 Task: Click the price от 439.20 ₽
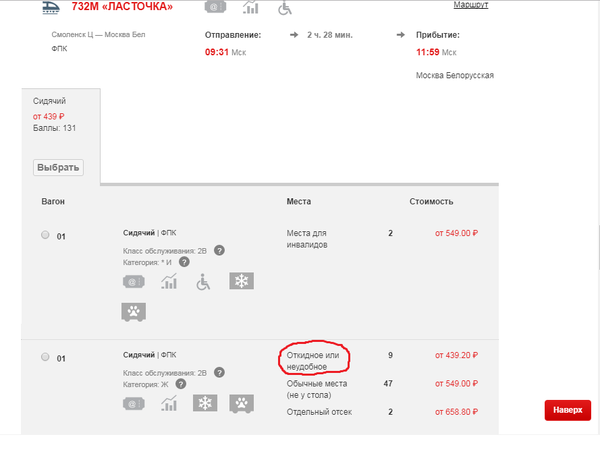457,355
